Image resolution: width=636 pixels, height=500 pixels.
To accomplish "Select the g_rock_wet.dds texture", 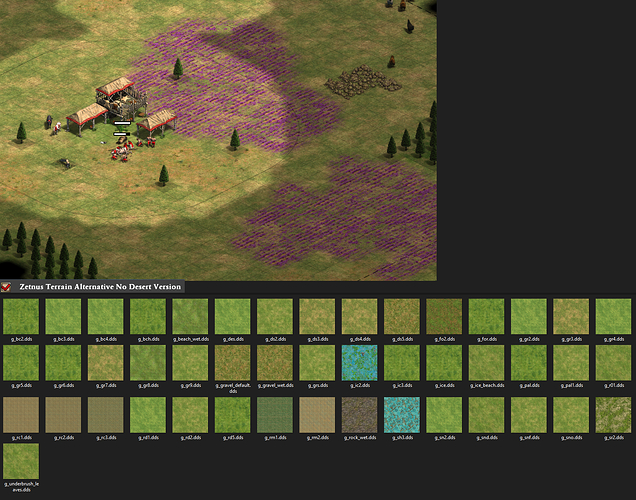I will coord(358,414).
